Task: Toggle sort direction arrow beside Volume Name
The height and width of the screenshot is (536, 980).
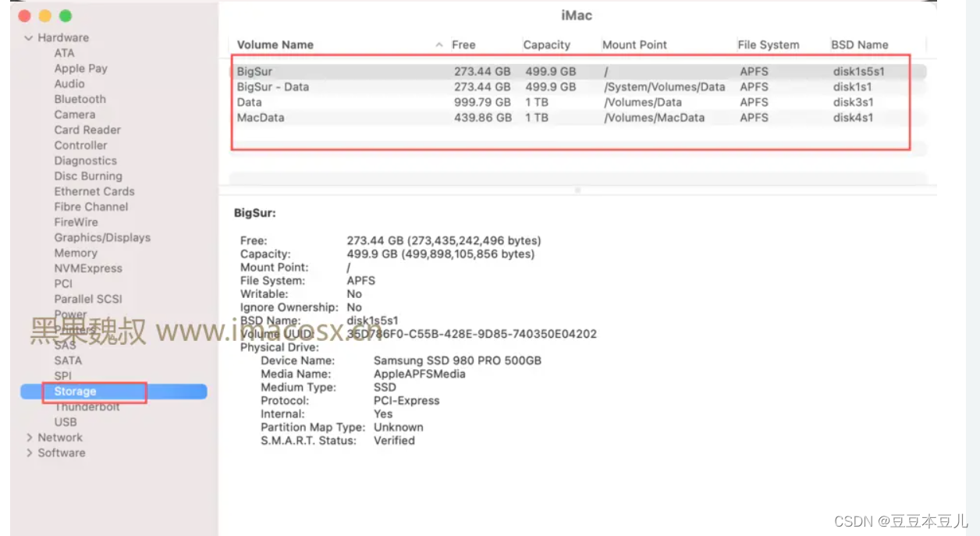Action: tap(439, 45)
